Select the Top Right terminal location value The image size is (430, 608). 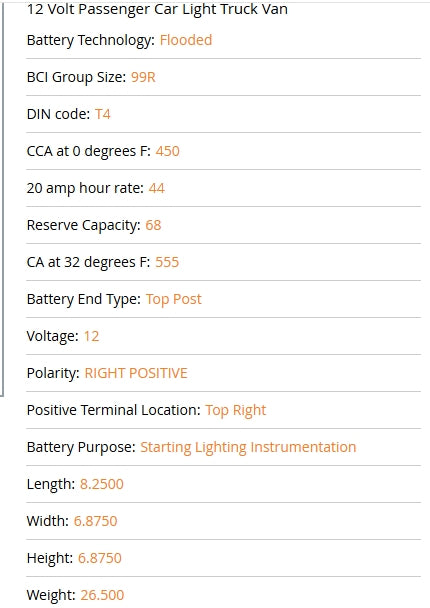[236, 410]
